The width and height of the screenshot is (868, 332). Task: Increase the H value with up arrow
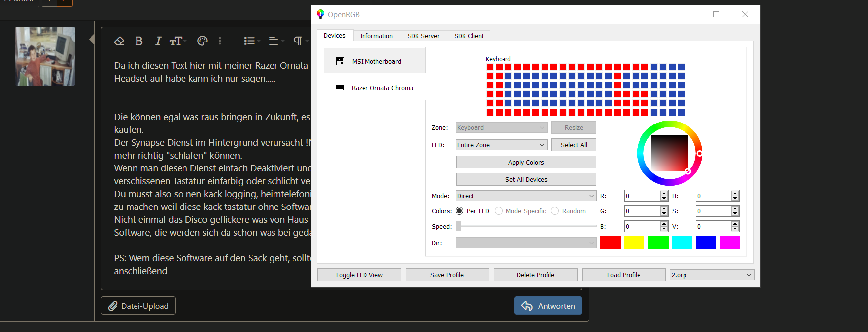point(735,193)
